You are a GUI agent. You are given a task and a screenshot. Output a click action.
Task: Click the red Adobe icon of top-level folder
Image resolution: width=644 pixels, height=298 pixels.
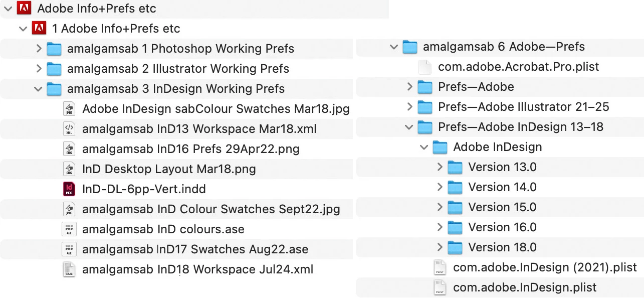[x=24, y=8]
